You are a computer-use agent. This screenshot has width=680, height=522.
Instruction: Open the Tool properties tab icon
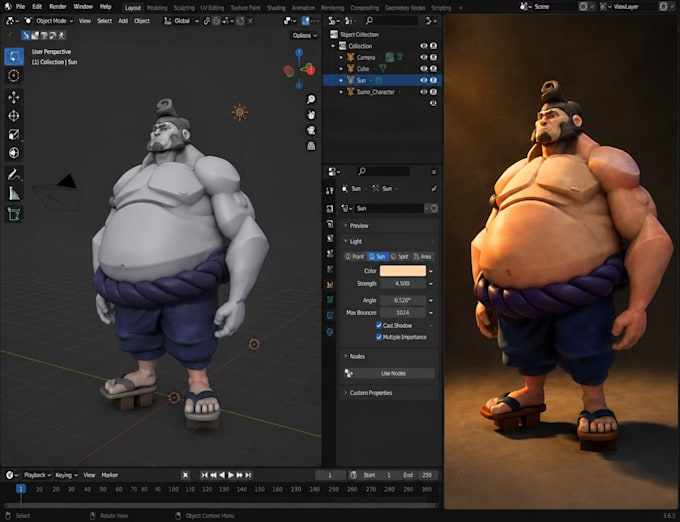click(330, 190)
